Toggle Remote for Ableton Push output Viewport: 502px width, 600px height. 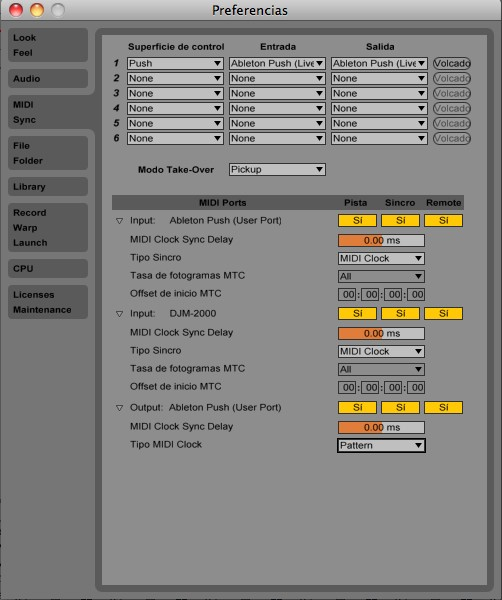pyautogui.click(x=443, y=407)
